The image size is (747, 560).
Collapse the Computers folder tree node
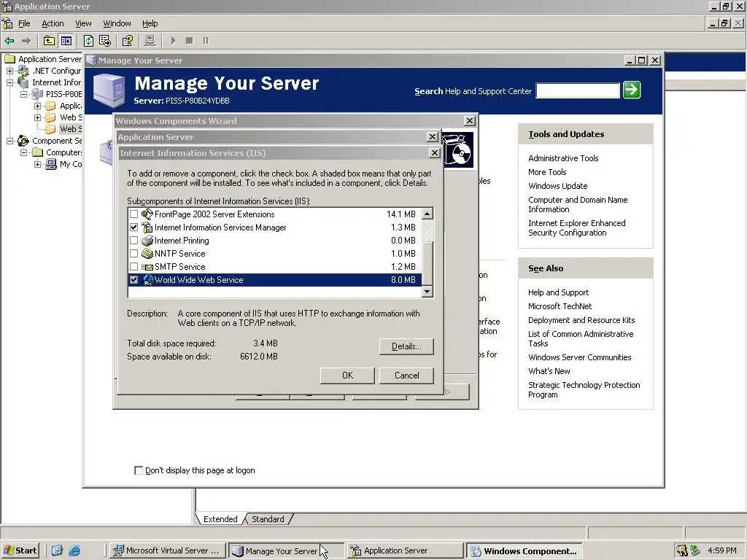click(23, 152)
